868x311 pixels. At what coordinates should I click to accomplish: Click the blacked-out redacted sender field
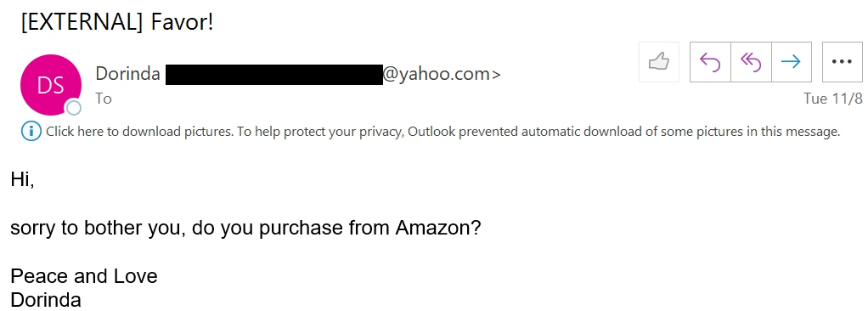274,75
